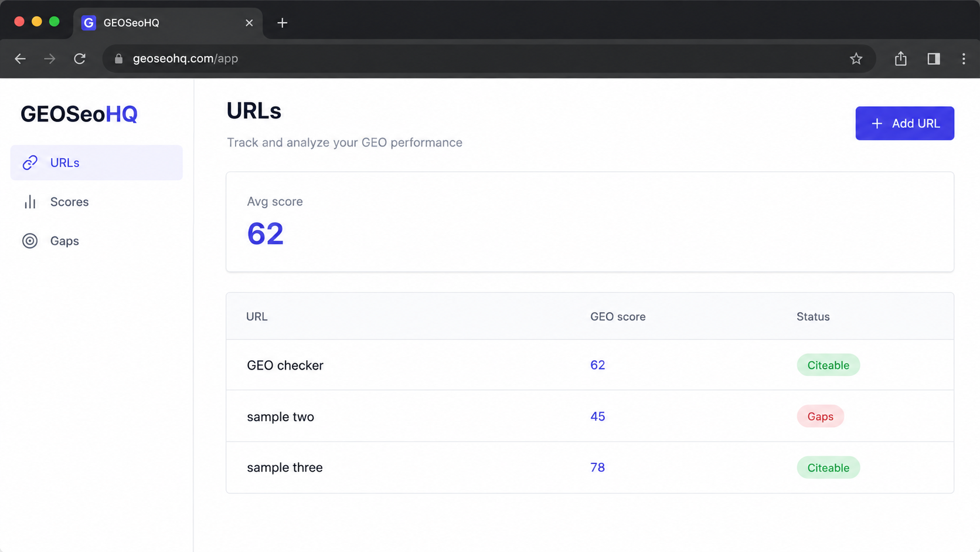Click the Status column header
Viewport: 980px width, 552px height.
click(x=813, y=317)
